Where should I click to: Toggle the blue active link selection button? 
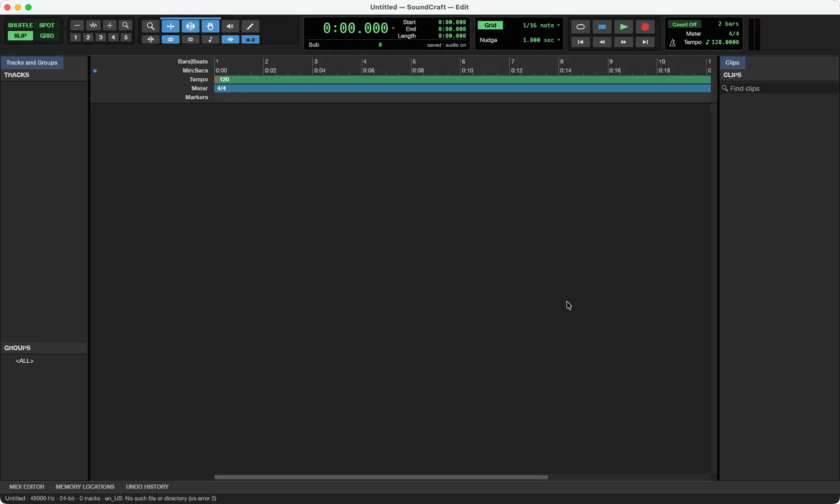coord(171,40)
